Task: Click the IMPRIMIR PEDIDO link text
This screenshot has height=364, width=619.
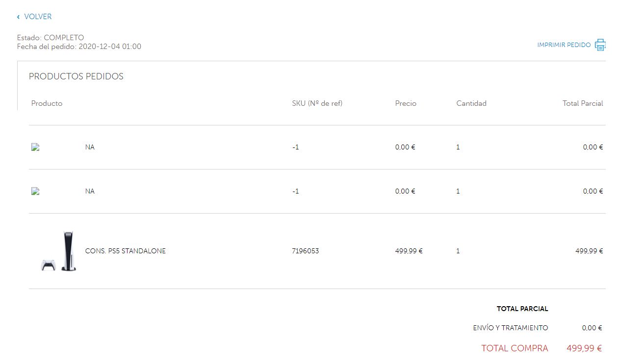Action: point(564,45)
